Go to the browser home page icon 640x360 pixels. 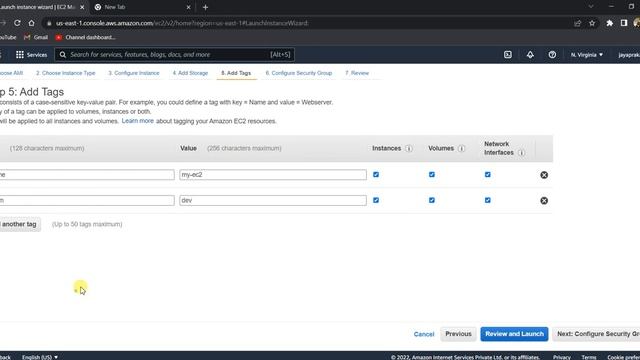pyautogui.click(x=31, y=23)
